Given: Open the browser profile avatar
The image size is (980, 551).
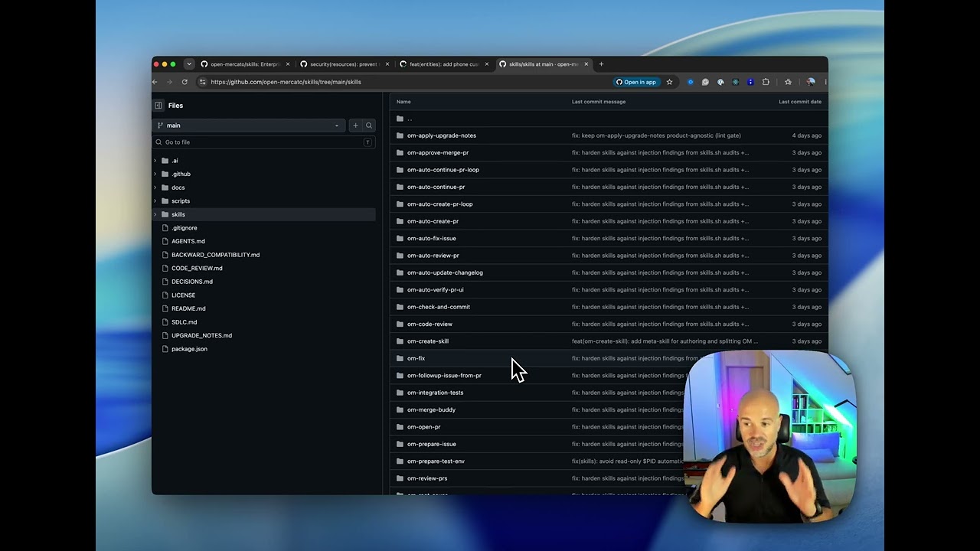Looking at the screenshot, I should [x=811, y=82].
